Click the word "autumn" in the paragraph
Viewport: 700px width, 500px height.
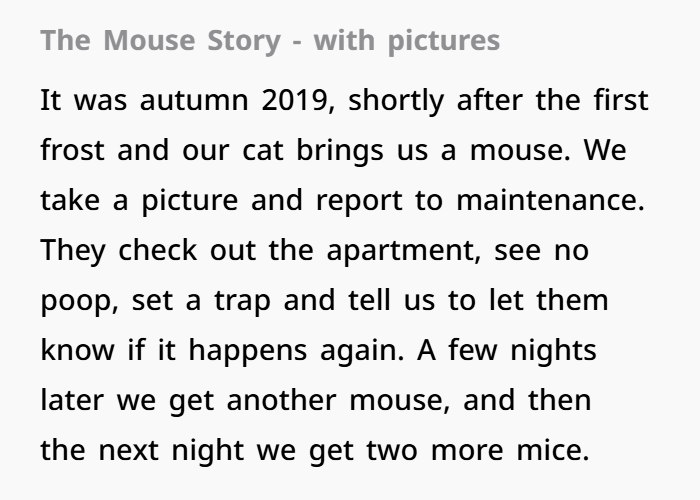tap(194, 101)
